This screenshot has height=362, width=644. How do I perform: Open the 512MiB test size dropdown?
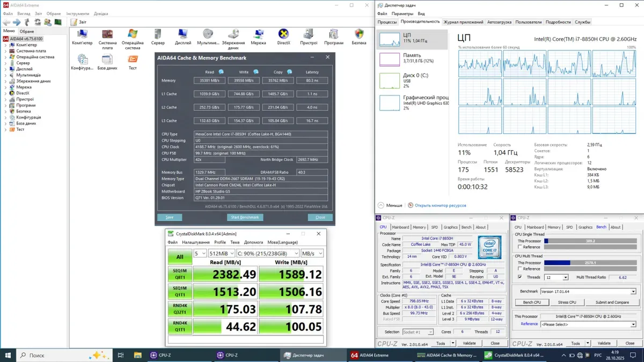point(221,254)
